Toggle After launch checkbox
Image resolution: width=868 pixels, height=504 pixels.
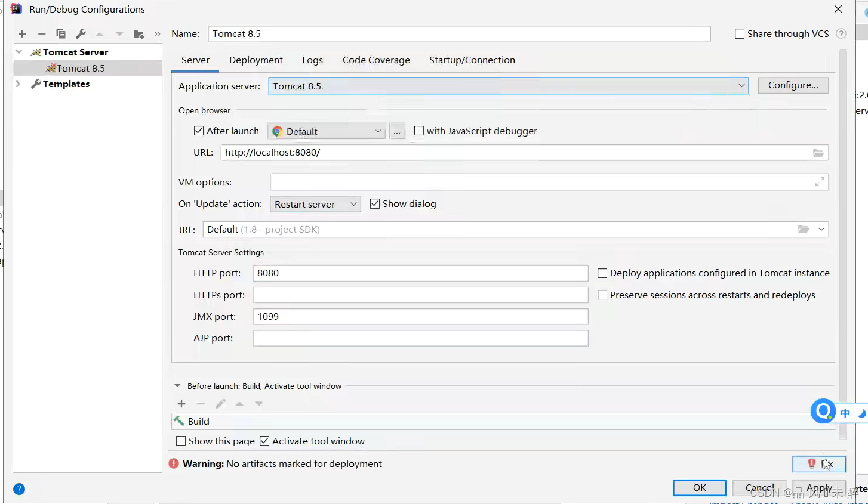click(199, 131)
